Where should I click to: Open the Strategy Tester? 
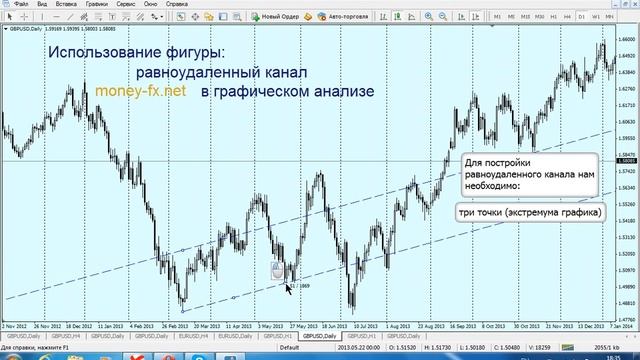[x=237, y=17]
